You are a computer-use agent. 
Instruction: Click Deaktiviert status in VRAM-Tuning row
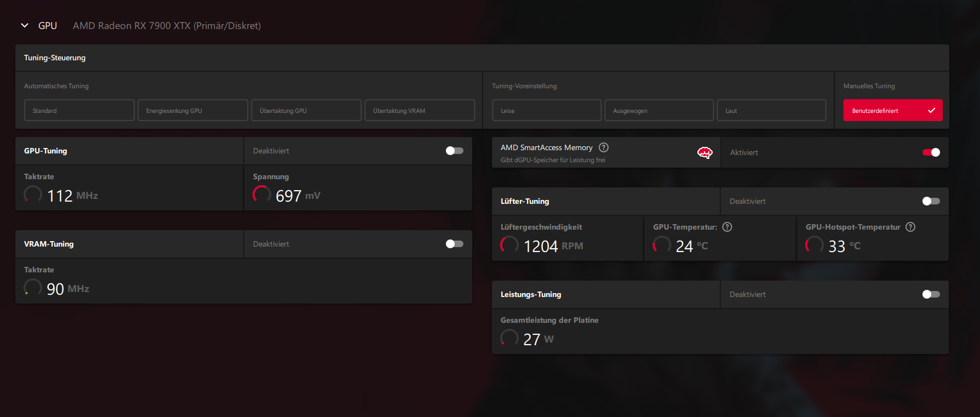(271, 244)
